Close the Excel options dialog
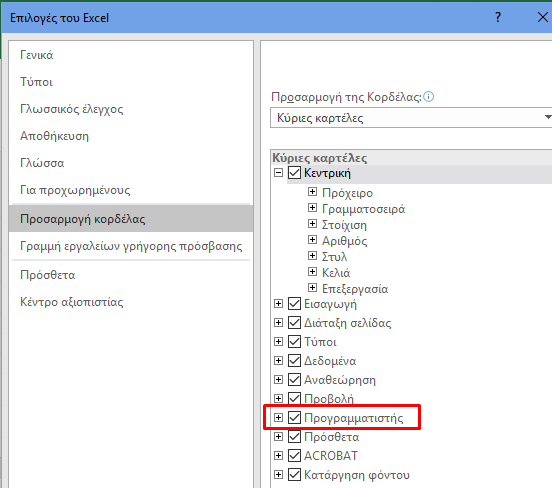The image size is (552, 488). (x=542, y=17)
